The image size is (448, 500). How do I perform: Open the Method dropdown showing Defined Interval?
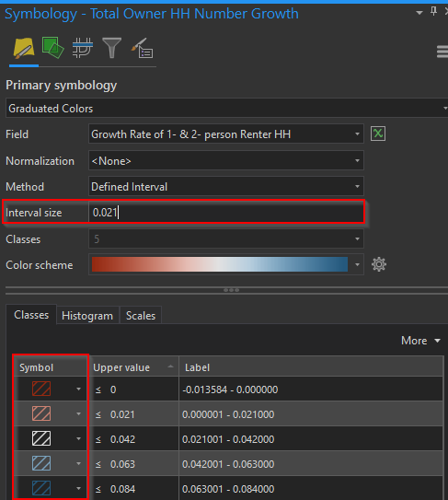coord(226,187)
